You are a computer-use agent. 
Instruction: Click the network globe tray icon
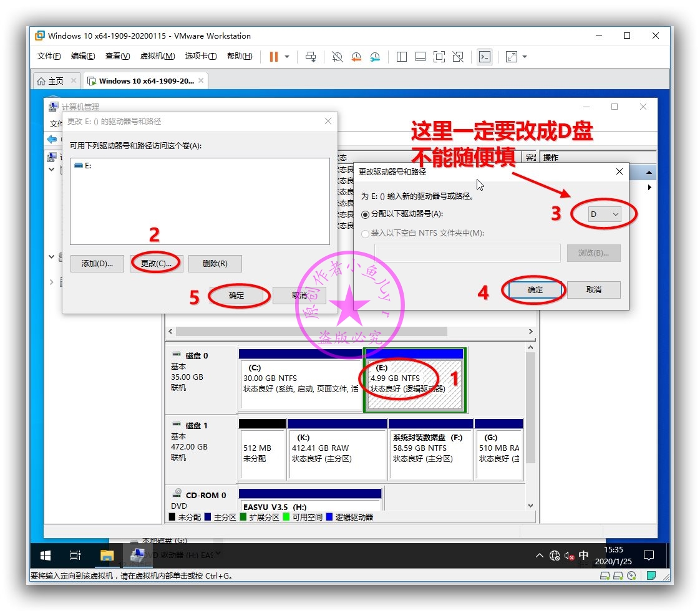pyautogui.click(x=555, y=556)
